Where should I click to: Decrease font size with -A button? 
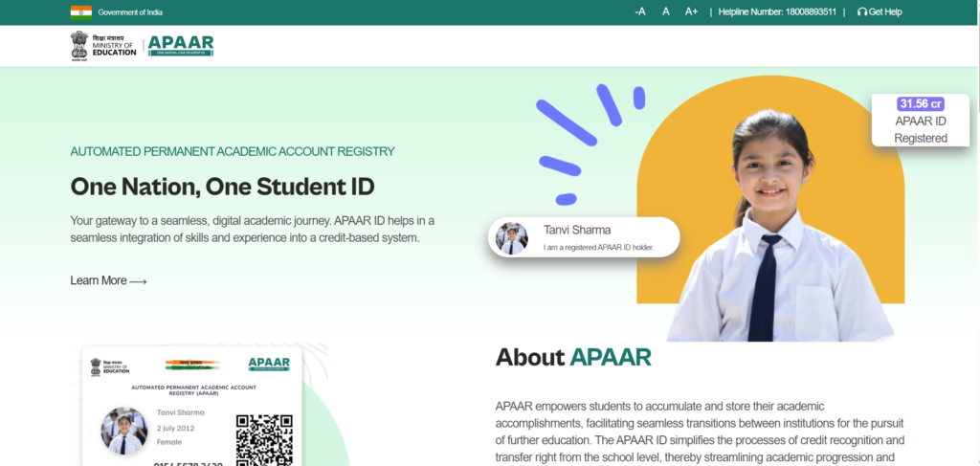[x=640, y=11]
